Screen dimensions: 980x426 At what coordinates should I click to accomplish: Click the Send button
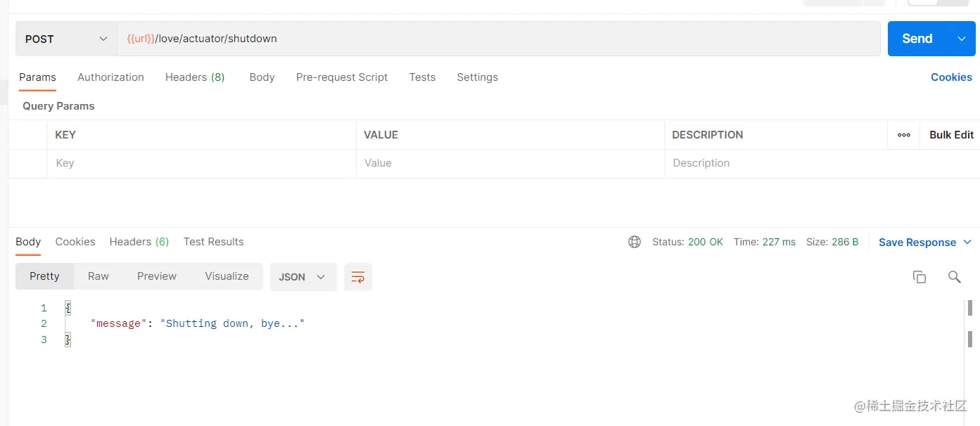917,39
